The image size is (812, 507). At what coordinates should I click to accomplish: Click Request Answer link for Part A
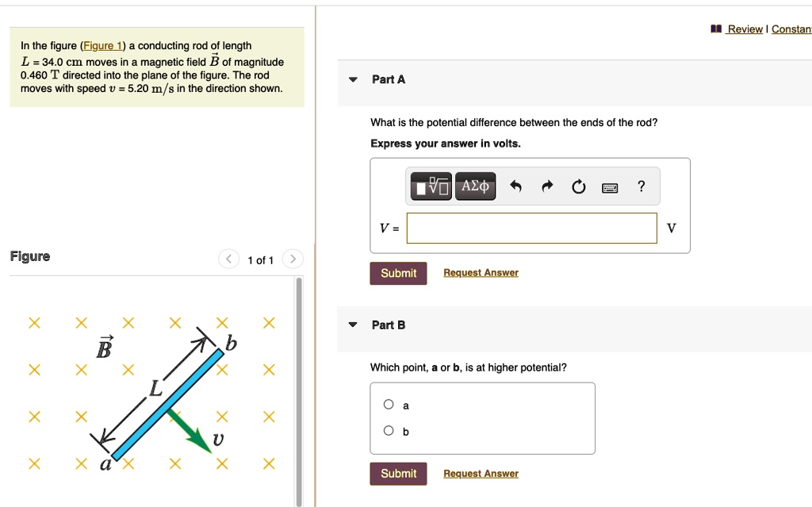pyautogui.click(x=481, y=273)
